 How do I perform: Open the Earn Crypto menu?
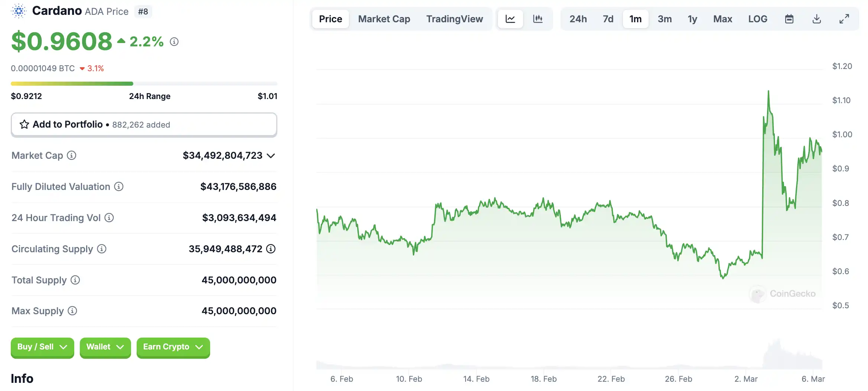point(173,347)
